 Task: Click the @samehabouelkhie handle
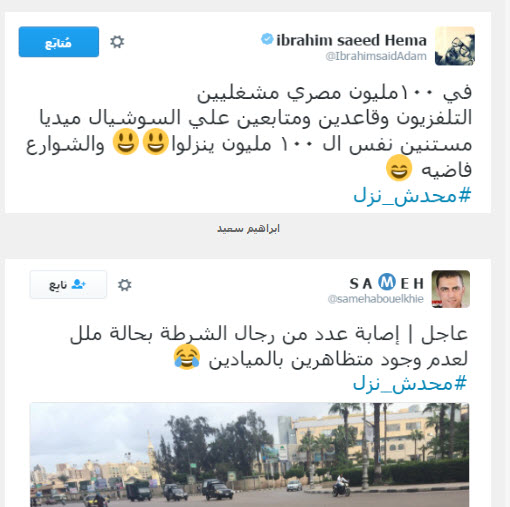376,299
